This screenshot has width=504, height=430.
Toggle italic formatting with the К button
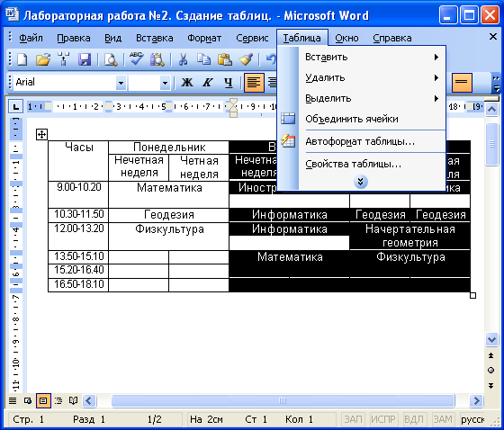[208, 83]
